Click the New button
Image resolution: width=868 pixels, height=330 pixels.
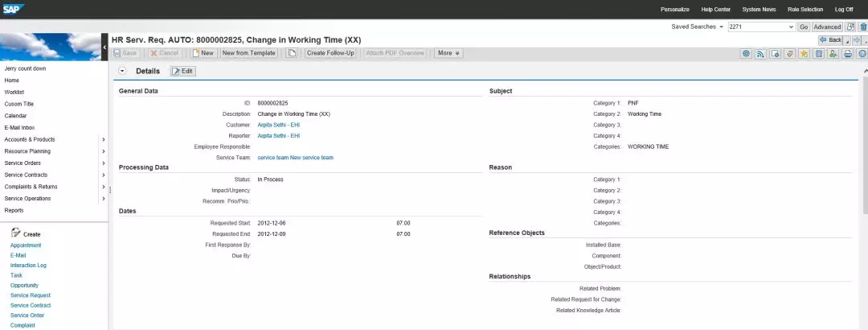(203, 53)
